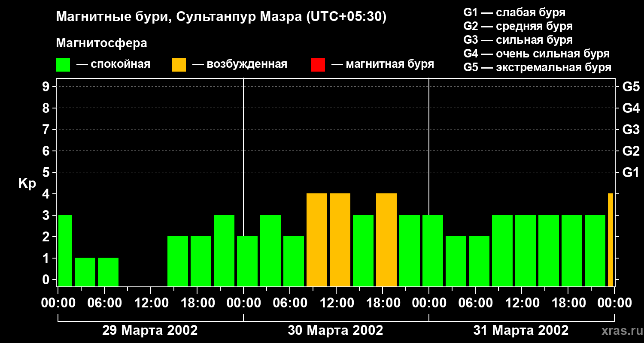Click the 'G4 — очень сильная буря' legend line
The height and width of the screenshot is (343, 644).
point(537,54)
